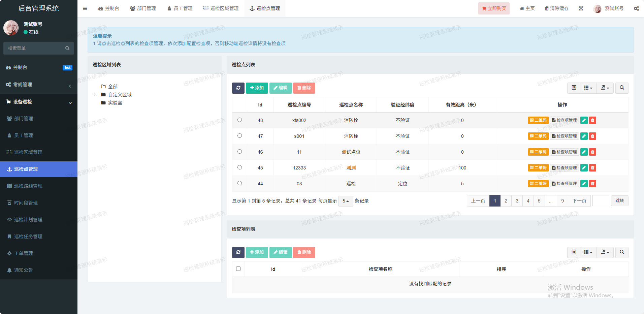Screen dimensions: 644x314
Task: Click search icon in 巡检点列表 toolbar
Action: tap(622, 88)
